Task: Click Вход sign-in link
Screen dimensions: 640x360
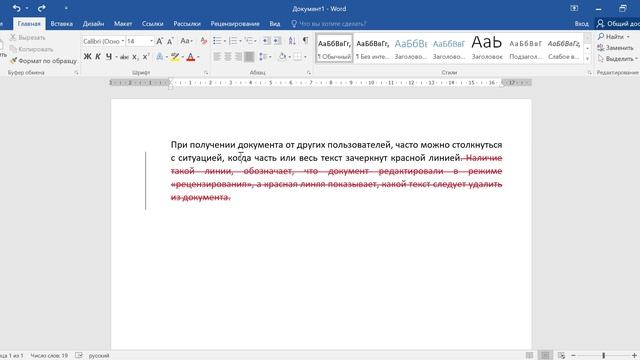Action: (582, 24)
